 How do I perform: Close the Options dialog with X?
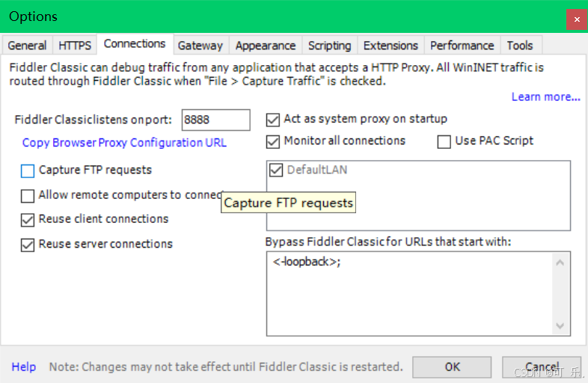[x=577, y=19]
